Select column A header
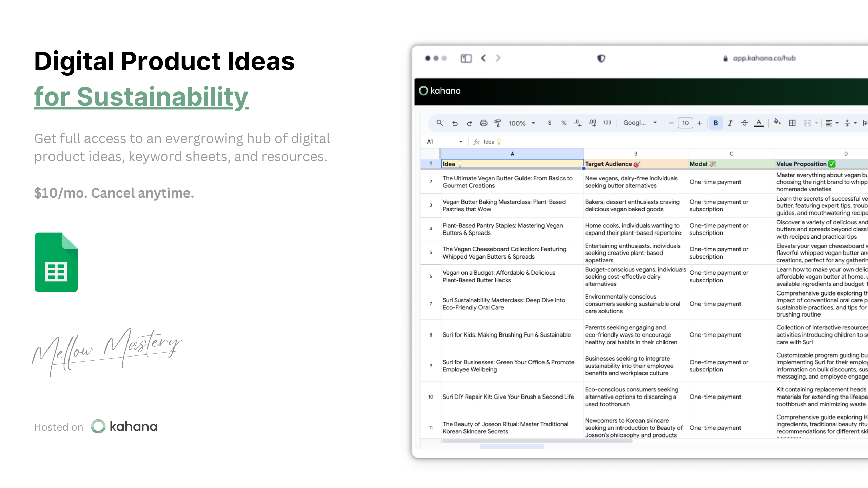 [x=512, y=154]
